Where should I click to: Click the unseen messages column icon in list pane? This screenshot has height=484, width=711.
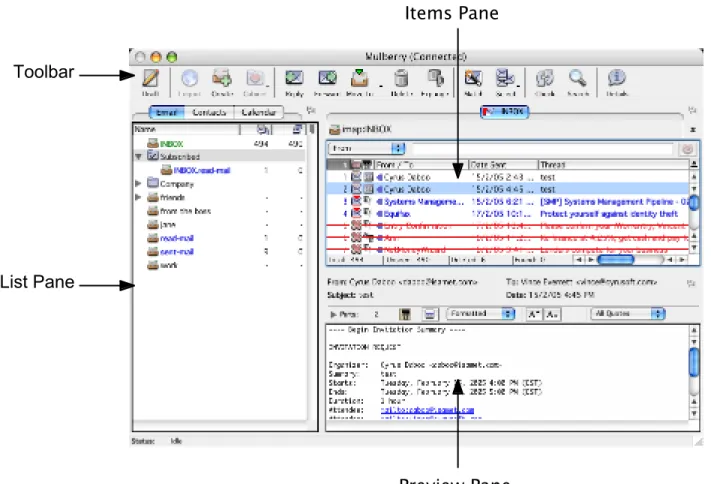coord(297,130)
